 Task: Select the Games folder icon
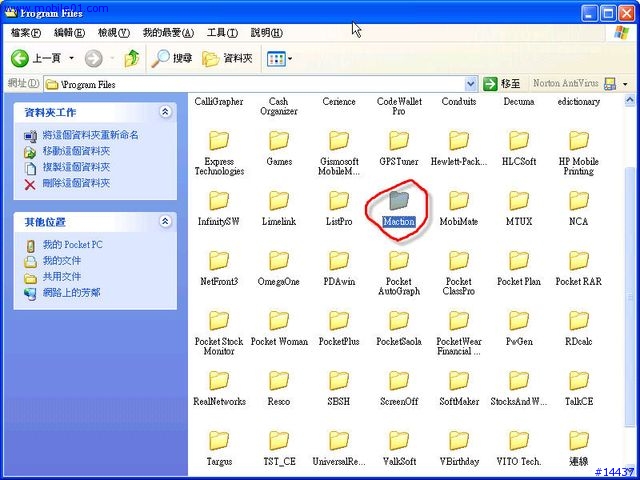tap(279, 140)
